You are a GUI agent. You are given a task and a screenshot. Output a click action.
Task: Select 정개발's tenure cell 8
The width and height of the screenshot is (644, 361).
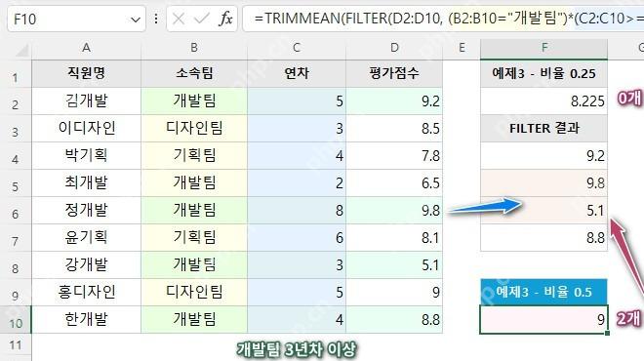(296, 211)
